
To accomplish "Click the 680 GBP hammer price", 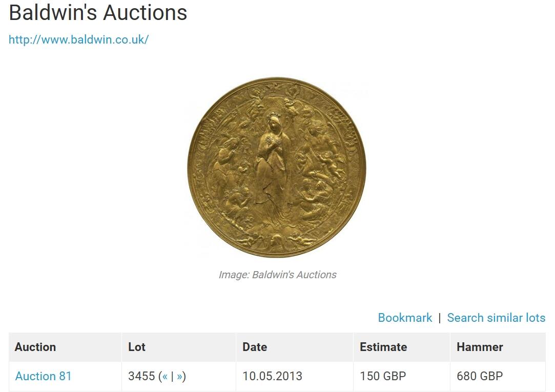I will (x=480, y=376).
